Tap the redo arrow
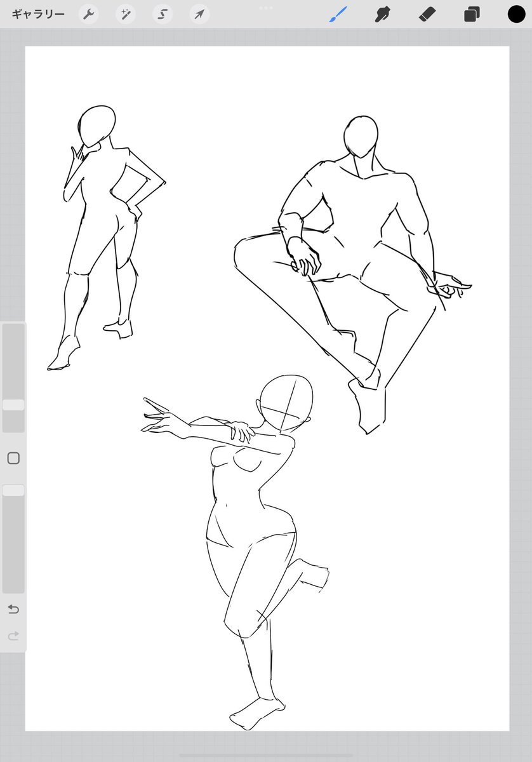This screenshot has width=532, height=762. click(13, 636)
